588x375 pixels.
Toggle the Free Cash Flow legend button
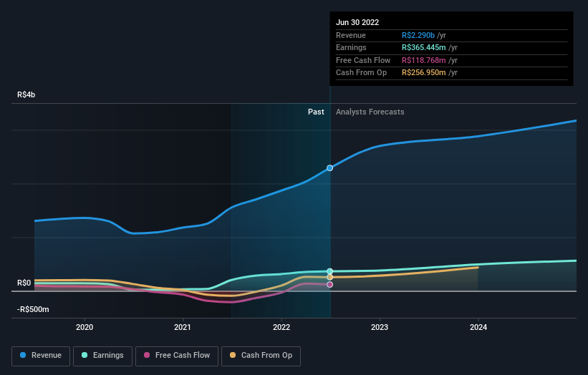click(x=177, y=356)
